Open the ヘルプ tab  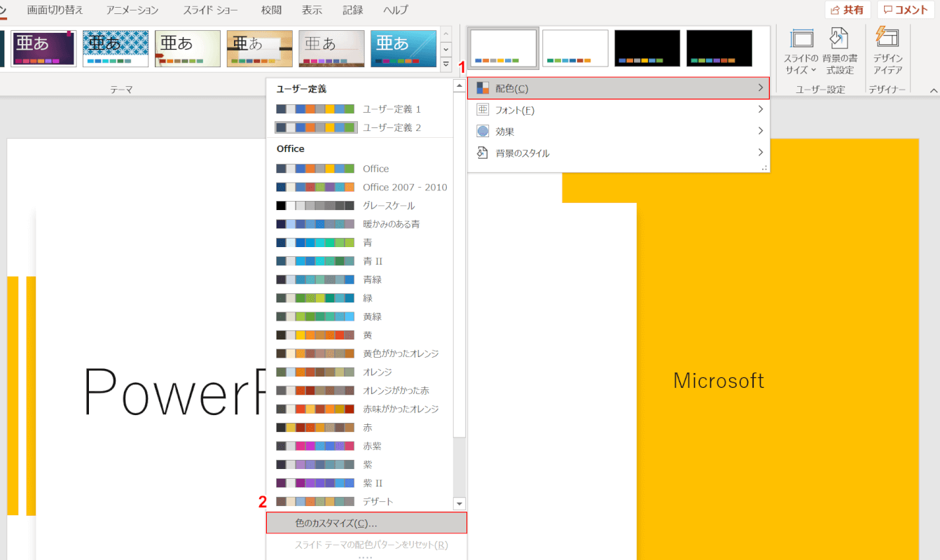[396, 10]
